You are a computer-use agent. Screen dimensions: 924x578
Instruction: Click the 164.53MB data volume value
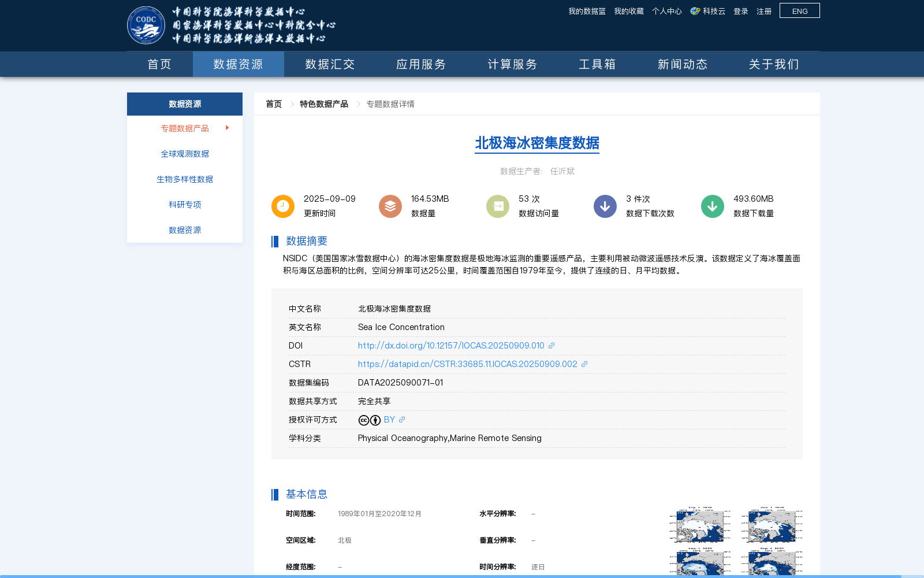pyautogui.click(x=430, y=199)
